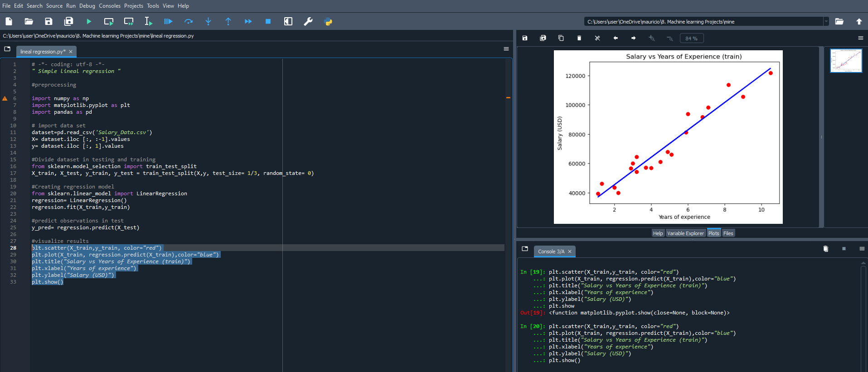Select the salary plot thumbnail
This screenshot has height=372, width=868.
(x=846, y=61)
